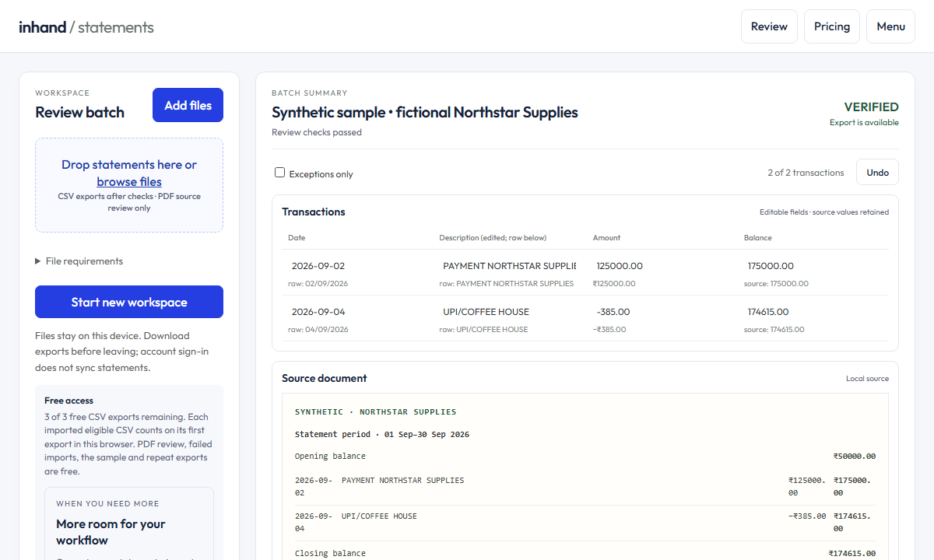Click 'raw: 02/09/2026' text
Screen dimensions: 934x560
(x=318, y=284)
